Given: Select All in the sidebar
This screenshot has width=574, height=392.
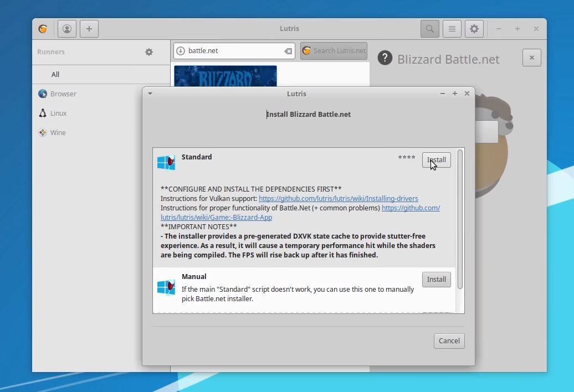Looking at the screenshot, I should point(101,74).
